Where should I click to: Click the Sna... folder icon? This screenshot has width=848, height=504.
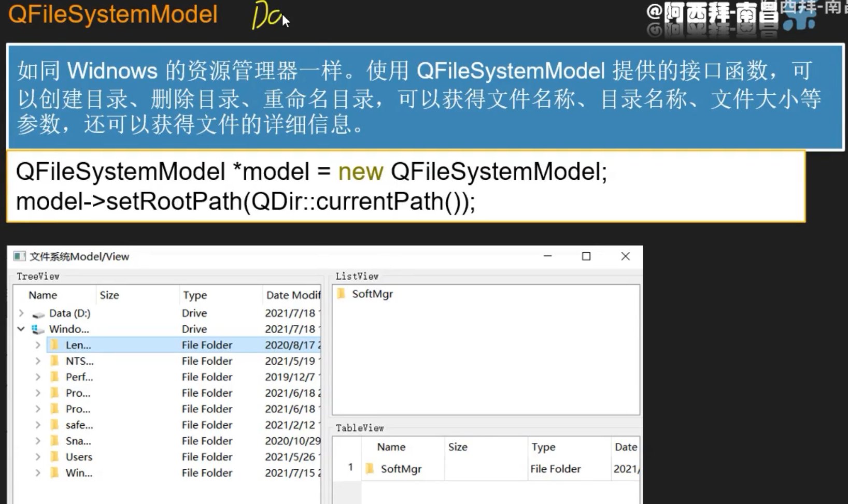click(54, 441)
